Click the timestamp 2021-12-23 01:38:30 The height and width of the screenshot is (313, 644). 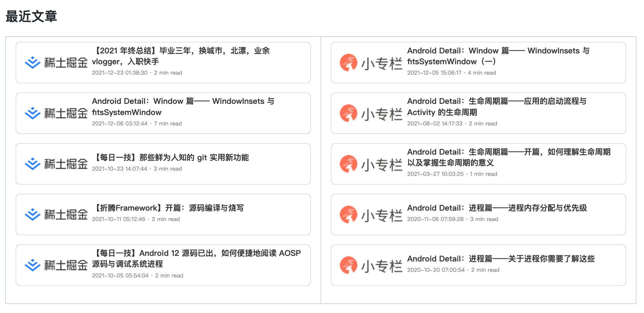120,73
